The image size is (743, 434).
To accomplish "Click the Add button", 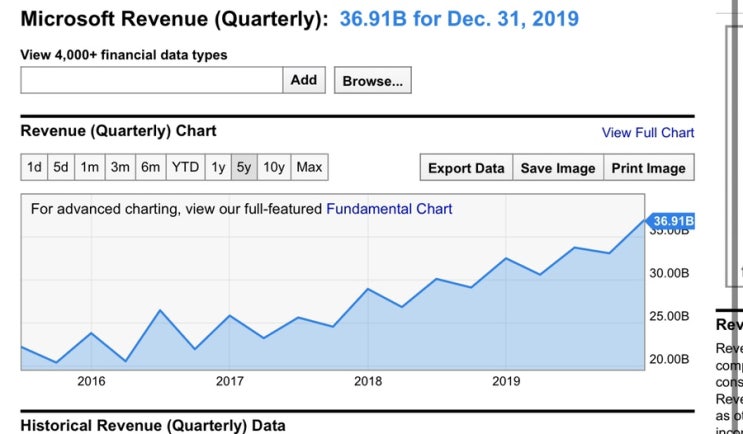I will coord(304,80).
